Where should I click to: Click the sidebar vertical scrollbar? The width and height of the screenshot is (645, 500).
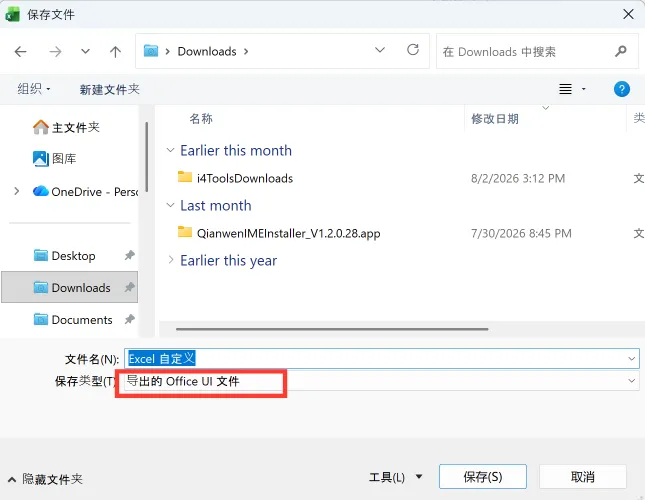pos(147,157)
